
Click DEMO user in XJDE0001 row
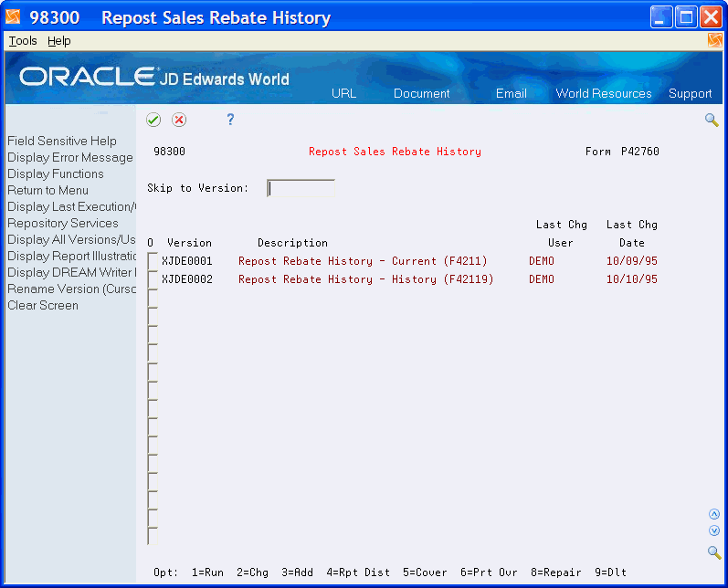tap(542, 261)
